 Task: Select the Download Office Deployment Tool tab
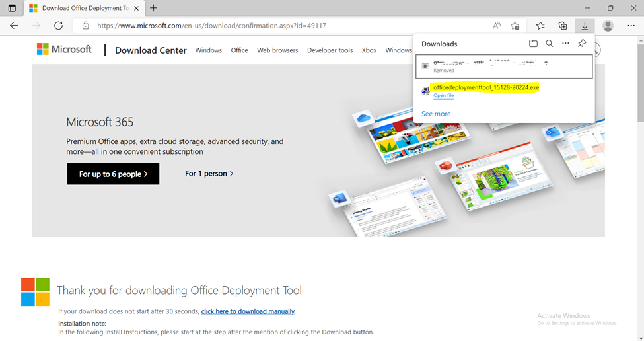point(84,8)
